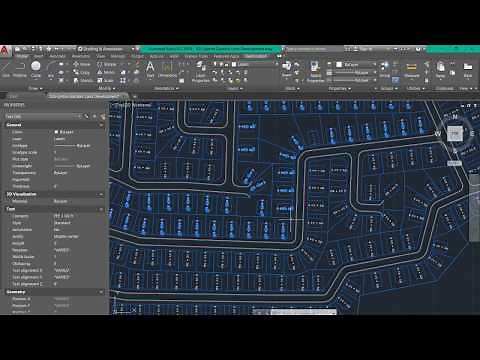Click the Transparency ByLayer value

[x=61, y=173]
